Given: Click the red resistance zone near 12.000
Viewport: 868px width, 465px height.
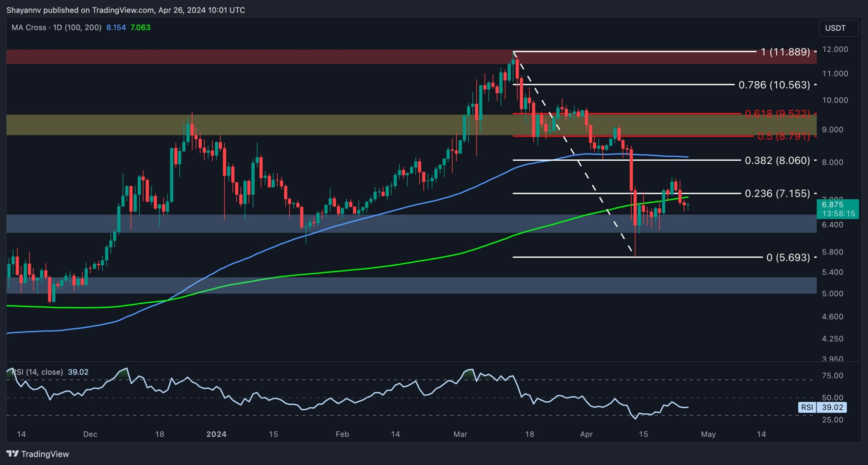Looking at the screenshot, I should click(x=237, y=57).
